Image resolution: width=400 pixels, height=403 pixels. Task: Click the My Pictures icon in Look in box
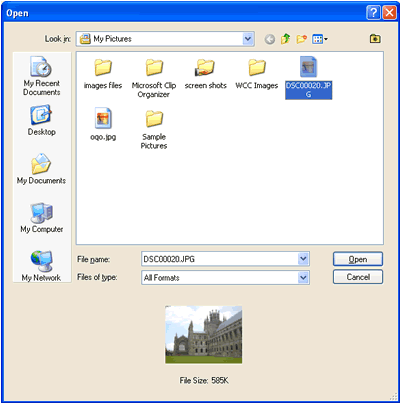pos(85,39)
